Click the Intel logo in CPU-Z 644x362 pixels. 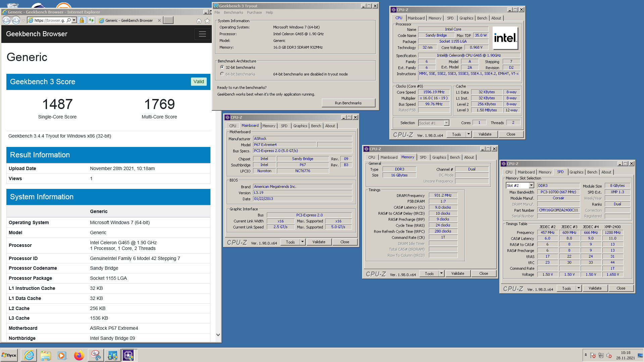(x=505, y=38)
